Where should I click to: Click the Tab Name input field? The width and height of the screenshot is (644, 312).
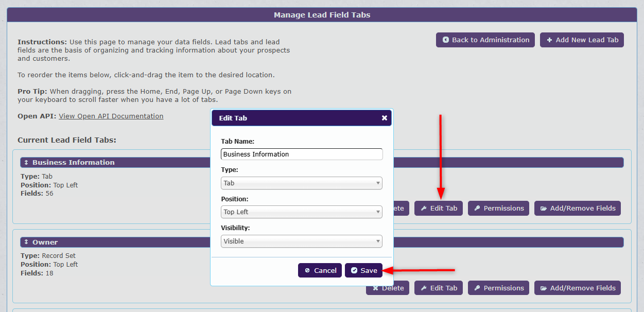302,154
